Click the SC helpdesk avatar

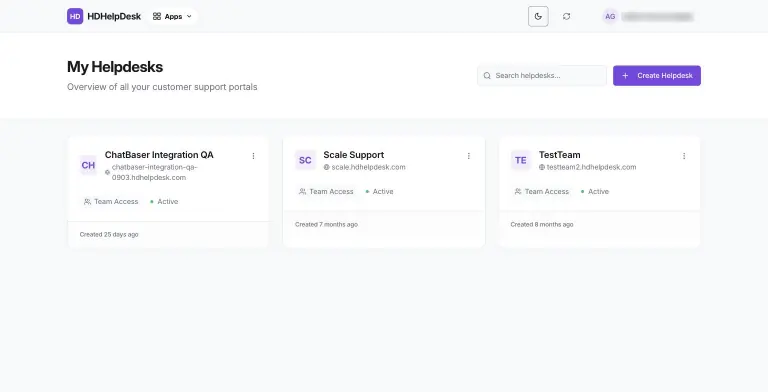click(305, 160)
